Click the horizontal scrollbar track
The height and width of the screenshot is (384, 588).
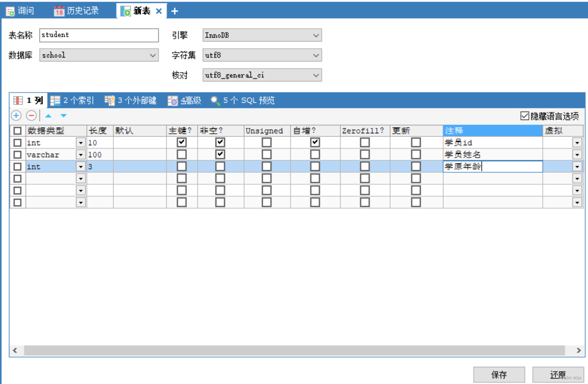point(295,350)
